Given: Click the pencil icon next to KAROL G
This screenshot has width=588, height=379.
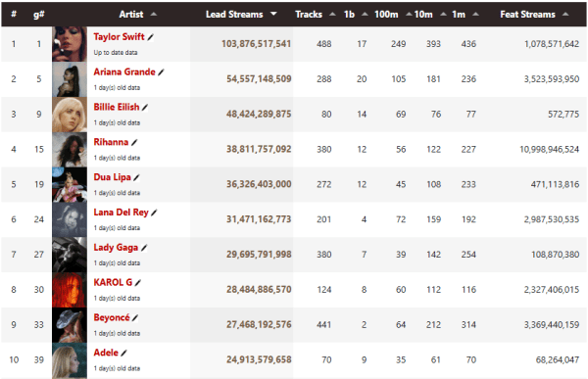Looking at the screenshot, I should (137, 283).
